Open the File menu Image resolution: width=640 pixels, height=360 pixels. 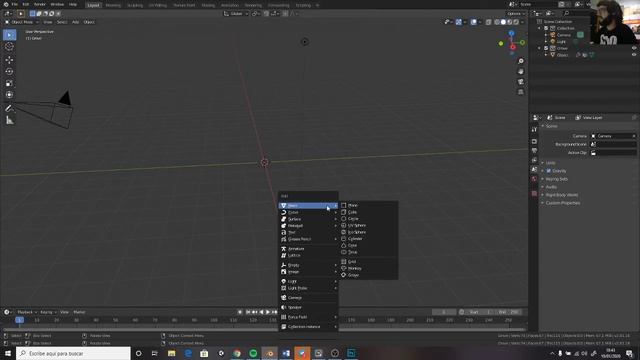(15, 4)
